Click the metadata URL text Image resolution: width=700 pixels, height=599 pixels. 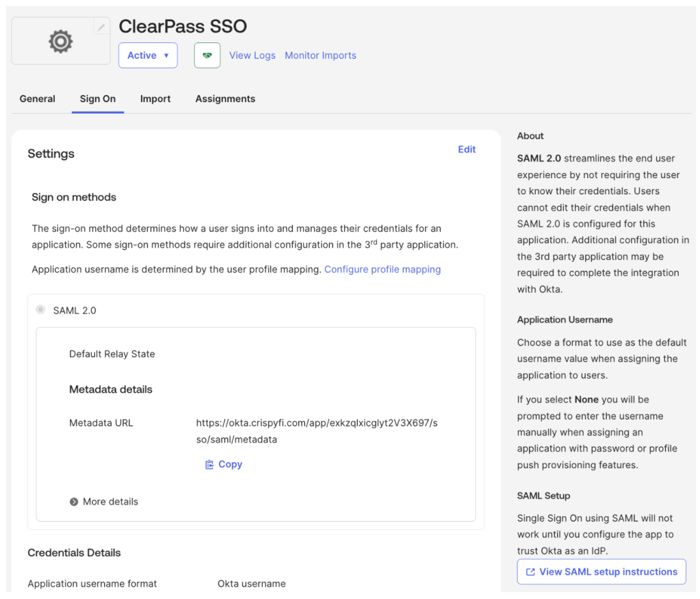coord(316,431)
